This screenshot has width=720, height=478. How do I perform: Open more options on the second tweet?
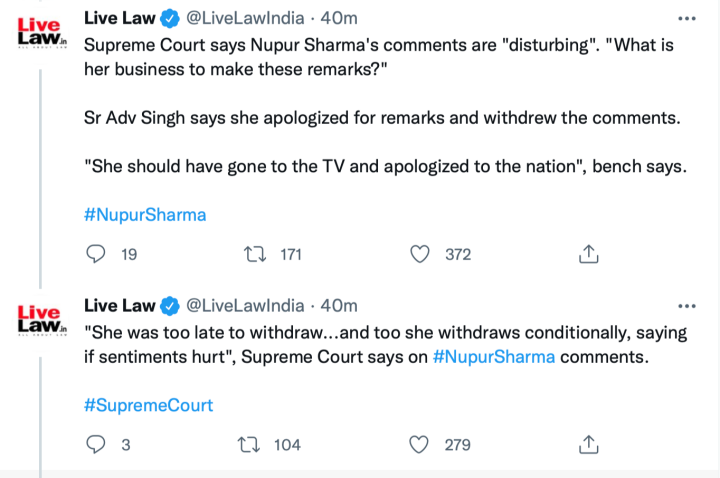[x=686, y=305]
